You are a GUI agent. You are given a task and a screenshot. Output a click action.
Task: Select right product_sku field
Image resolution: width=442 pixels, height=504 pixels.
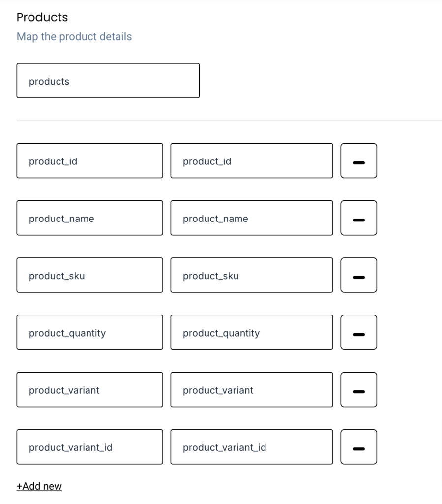pos(251,275)
